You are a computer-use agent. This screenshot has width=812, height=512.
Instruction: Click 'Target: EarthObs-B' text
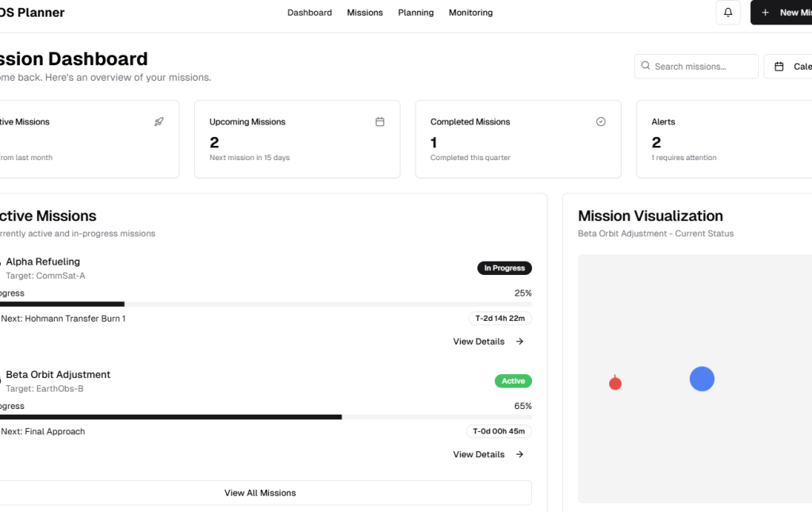(44, 389)
